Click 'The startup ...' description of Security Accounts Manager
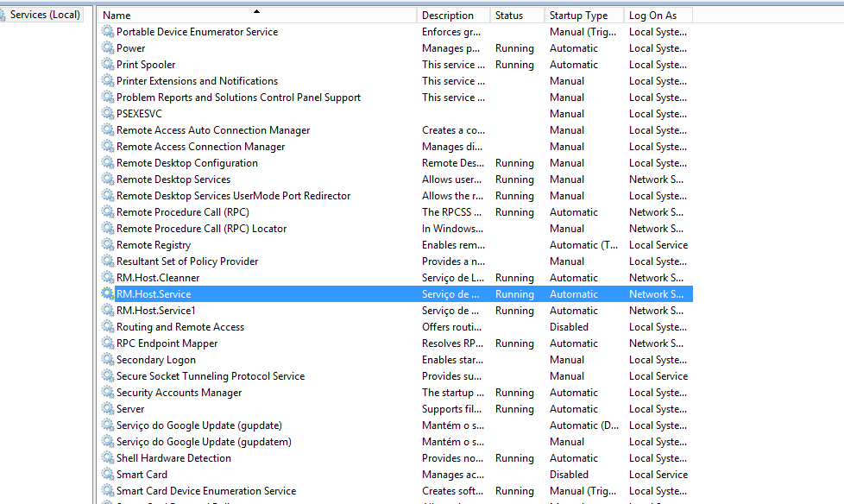This screenshot has height=504, width=844. [453, 393]
